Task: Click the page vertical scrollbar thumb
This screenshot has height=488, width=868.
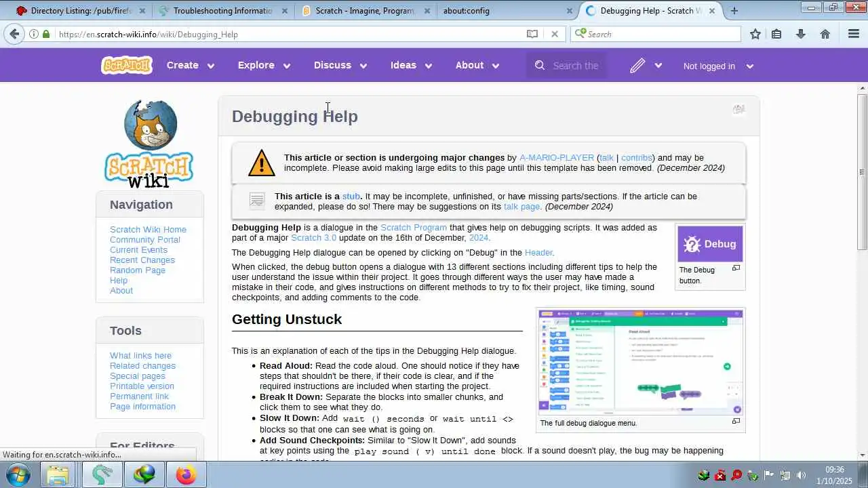Action: pyautogui.click(x=863, y=171)
